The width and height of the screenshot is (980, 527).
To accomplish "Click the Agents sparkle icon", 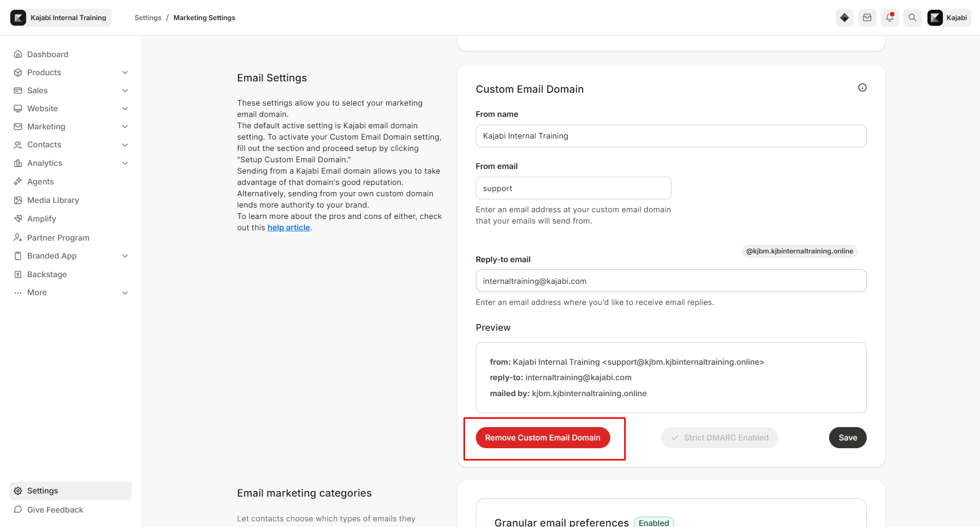I will (x=18, y=181).
